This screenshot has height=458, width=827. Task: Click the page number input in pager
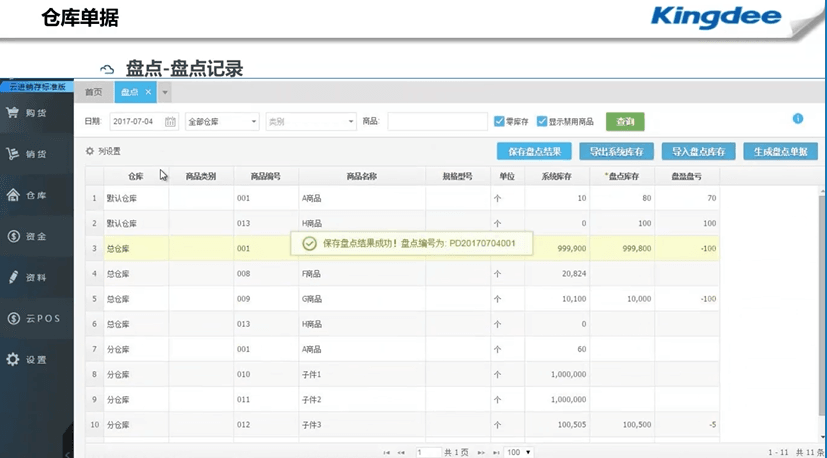(429, 452)
